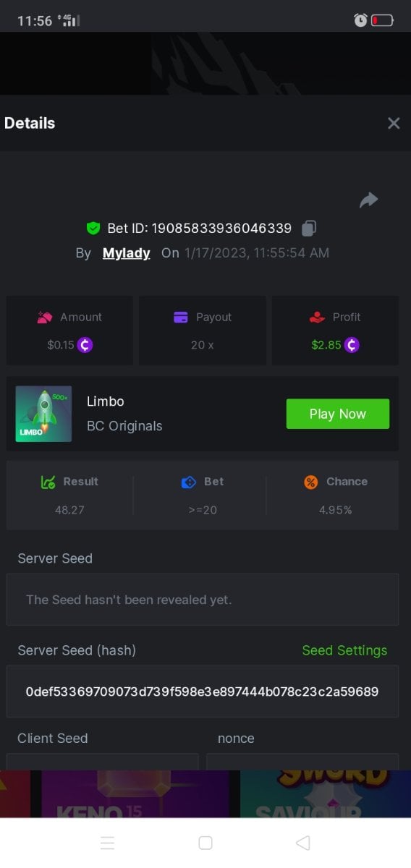Close the Details panel
This screenshot has height=868, width=411.
tap(394, 123)
